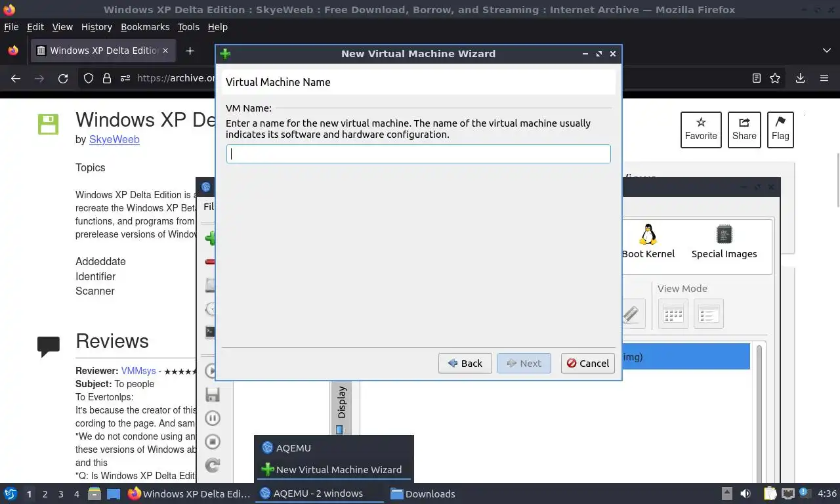Click Save VM floppy icon in AQEMU
840x504 pixels.
[212, 394]
